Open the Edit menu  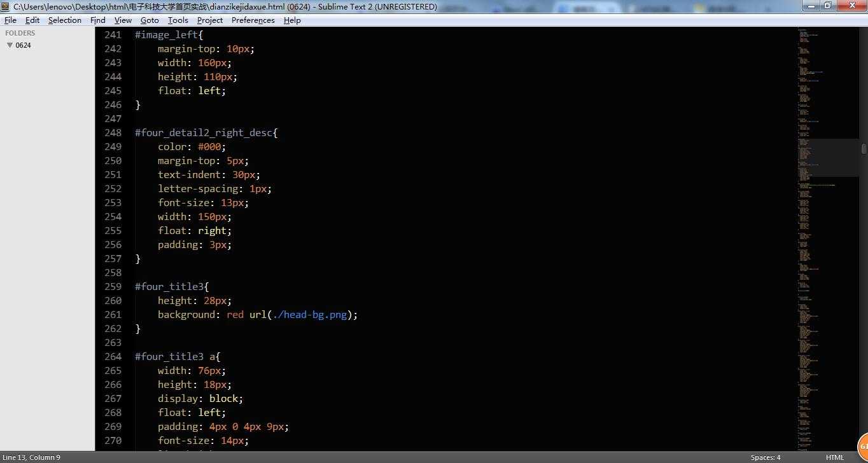click(x=32, y=20)
